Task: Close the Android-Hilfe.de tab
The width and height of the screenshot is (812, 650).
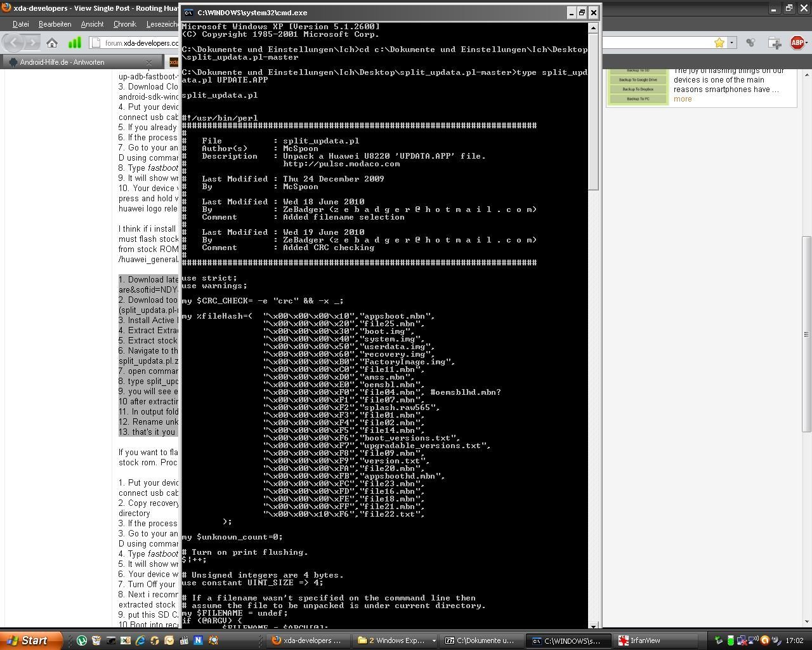Action: 150,62
